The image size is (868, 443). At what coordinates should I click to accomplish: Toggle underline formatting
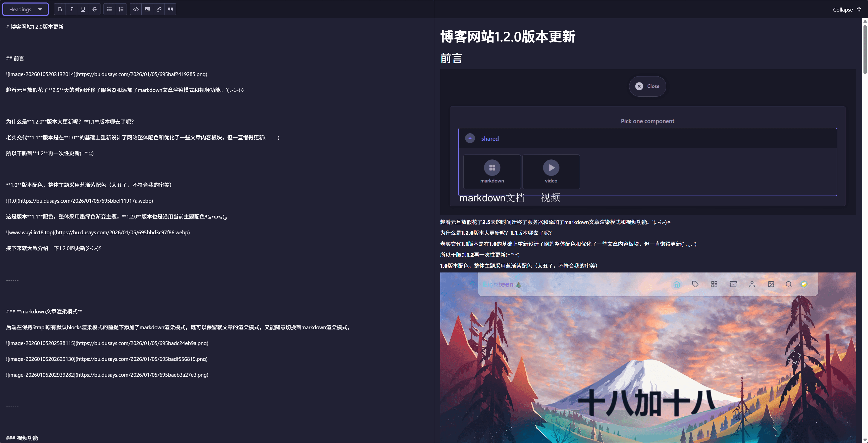(83, 9)
